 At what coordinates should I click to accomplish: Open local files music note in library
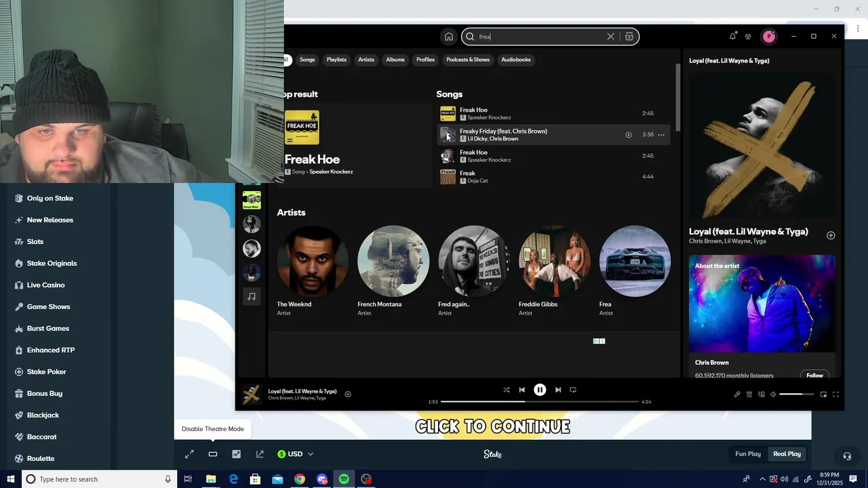click(252, 296)
